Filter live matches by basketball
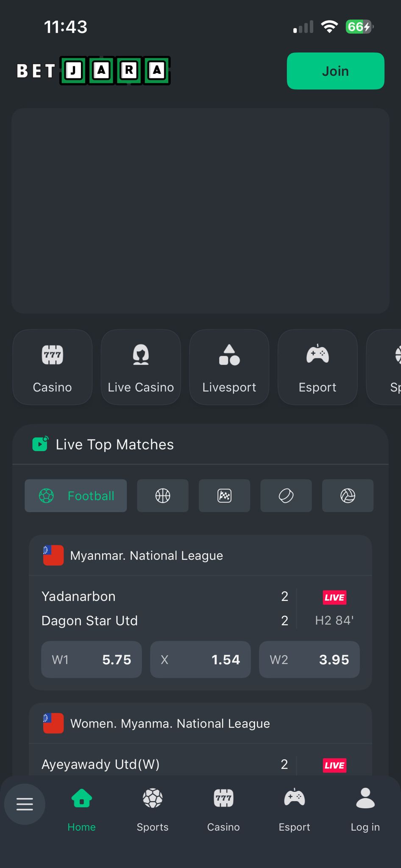 (x=162, y=495)
